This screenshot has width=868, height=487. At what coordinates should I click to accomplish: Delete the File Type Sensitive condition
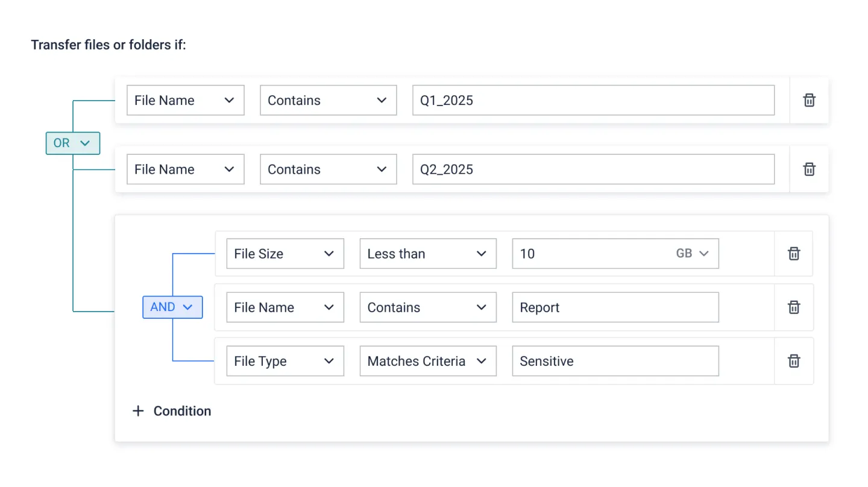(x=794, y=361)
